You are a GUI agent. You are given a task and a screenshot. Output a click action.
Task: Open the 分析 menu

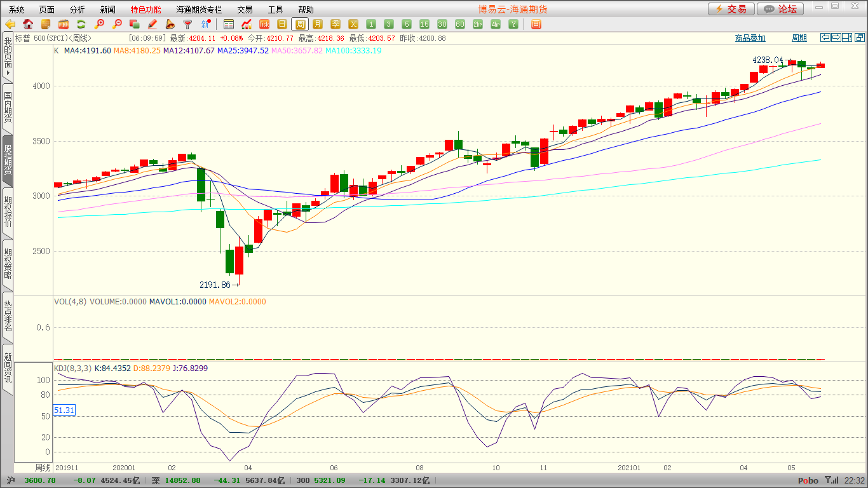click(x=78, y=10)
